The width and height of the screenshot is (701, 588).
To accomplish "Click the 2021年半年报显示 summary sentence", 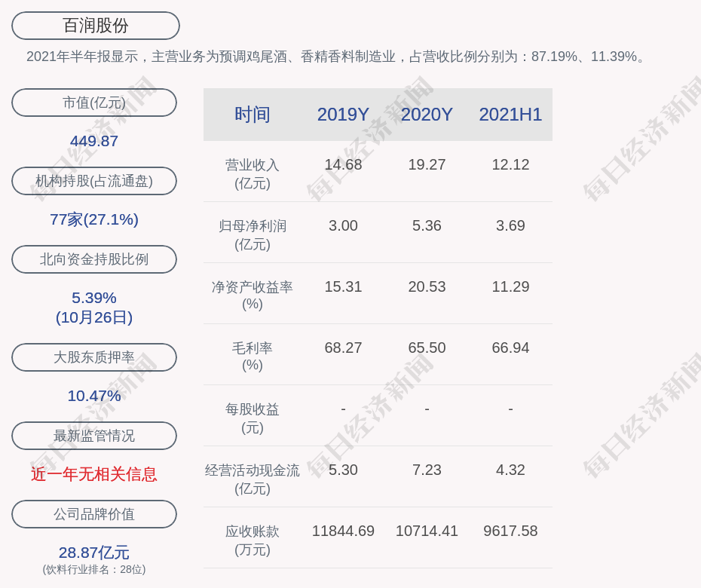I will tap(336, 57).
